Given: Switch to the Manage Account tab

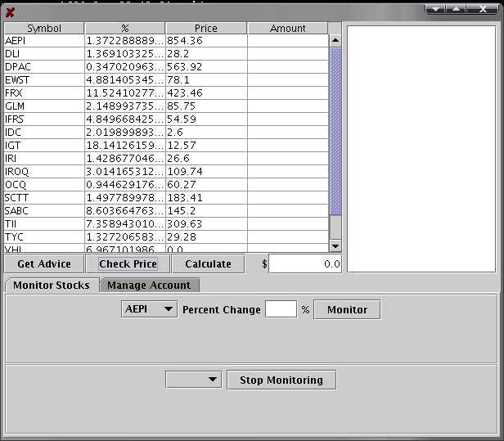Looking at the screenshot, I should point(149,286).
